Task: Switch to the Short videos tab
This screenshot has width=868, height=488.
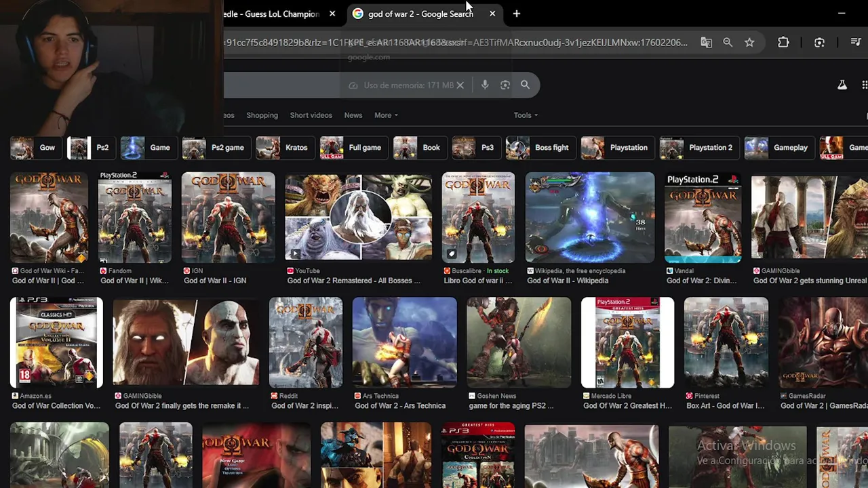Action: point(311,115)
